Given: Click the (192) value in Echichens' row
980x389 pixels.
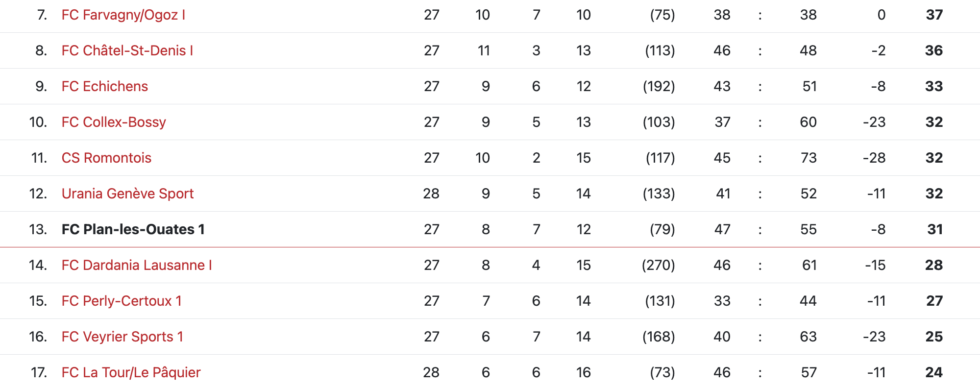Looking at the screenshot, I should click(x=659, y=86).
